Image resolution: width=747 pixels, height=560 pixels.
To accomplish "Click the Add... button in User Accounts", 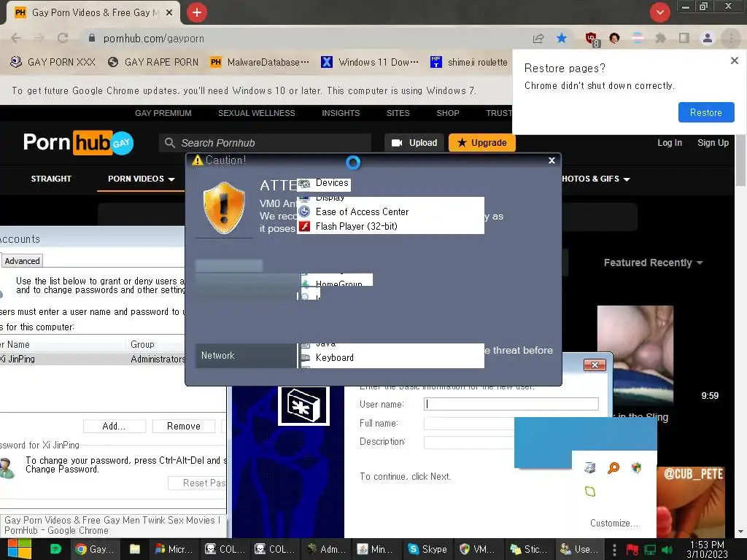I will pos(115,426).
